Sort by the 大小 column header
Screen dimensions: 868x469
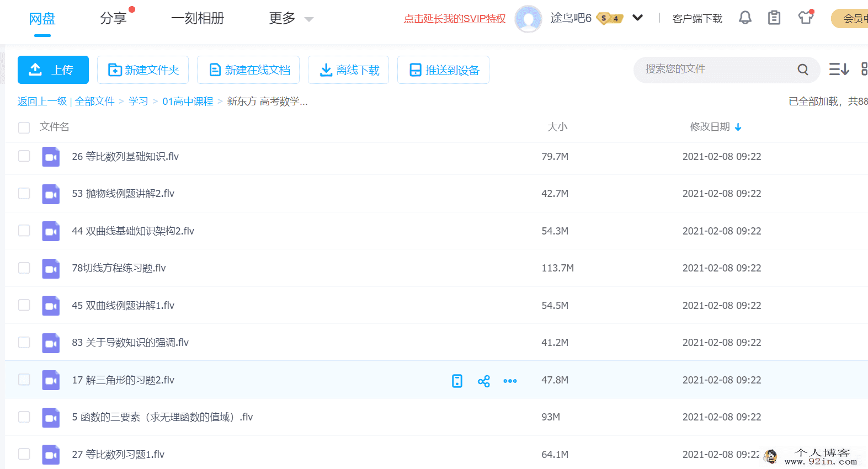click(x=557, y=127)
